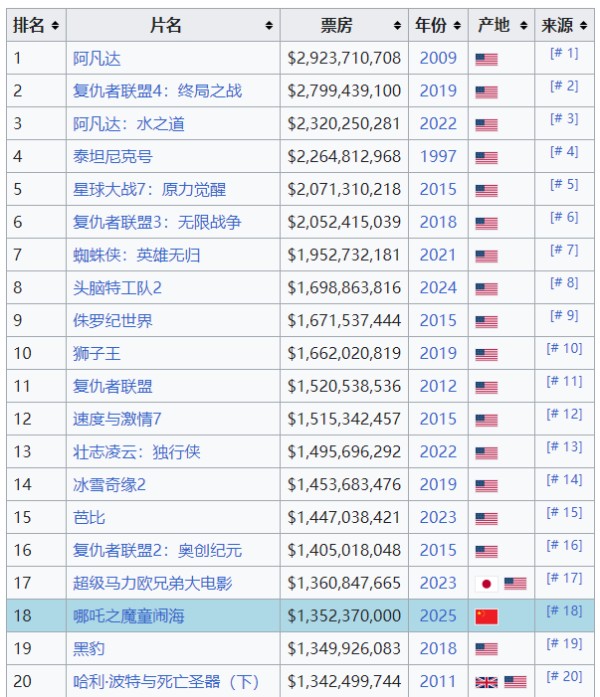Click the US flag in 阿凡达 row

(x=486, y=59)
